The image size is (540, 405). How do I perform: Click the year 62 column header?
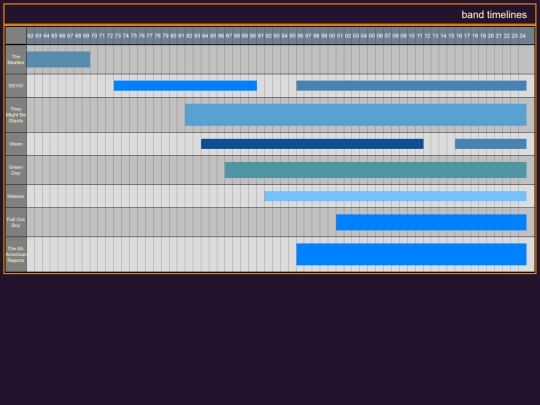point(31,36)
